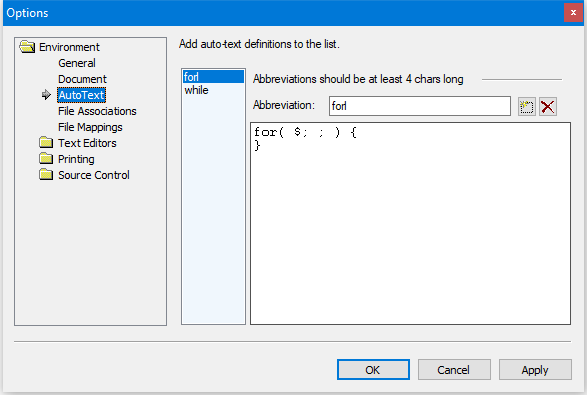Click the new auto-text entry icon

click(526, 107)
